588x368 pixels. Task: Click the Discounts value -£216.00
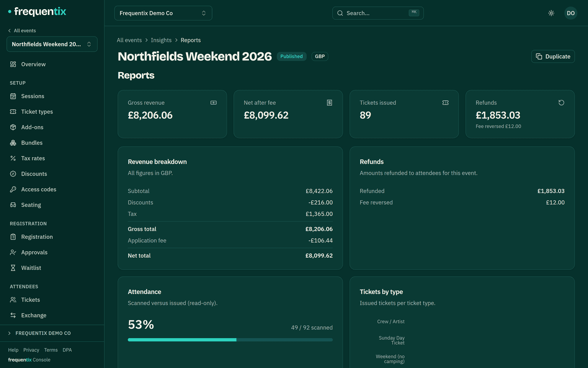(x=320, y=202)
